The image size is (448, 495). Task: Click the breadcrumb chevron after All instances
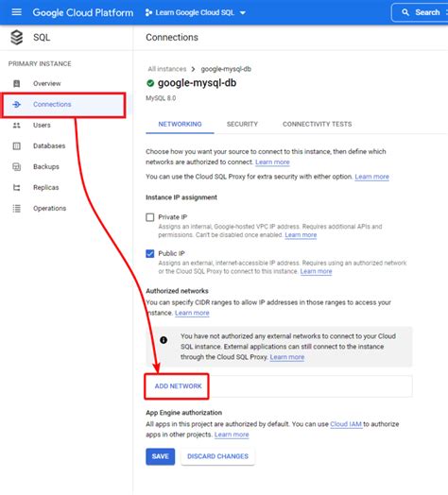(193, 69)
